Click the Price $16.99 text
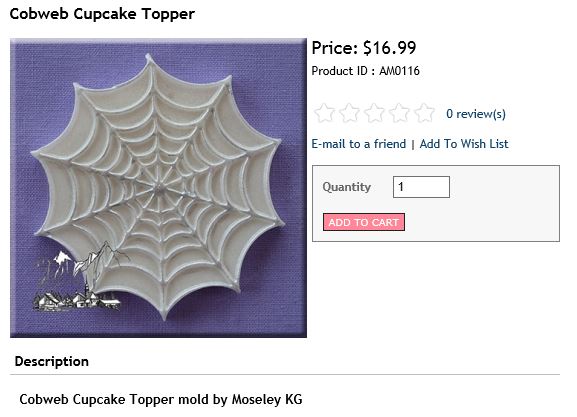This screenshot has height=417, width=577. [x=364, y=48]
